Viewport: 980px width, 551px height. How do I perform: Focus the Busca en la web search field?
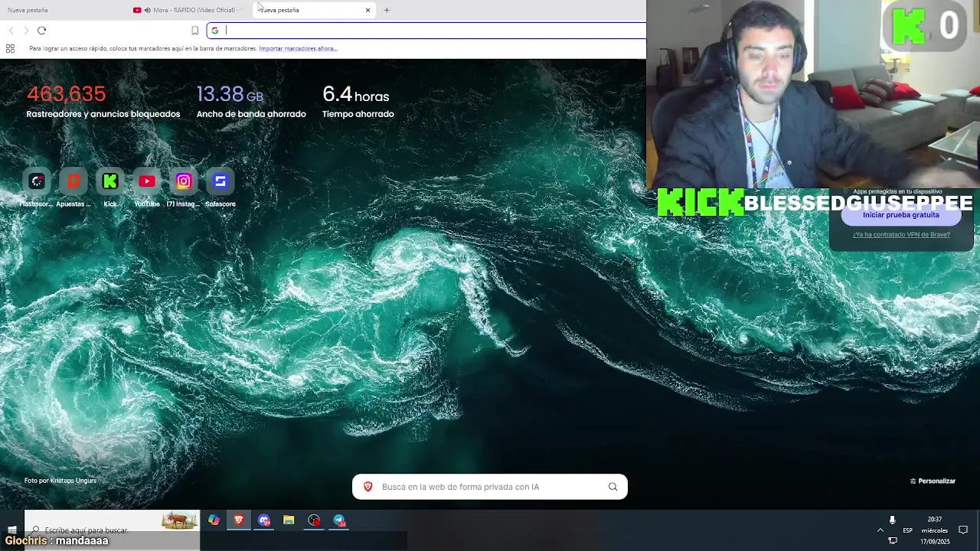pyautogui.click(x=488, y=487)
